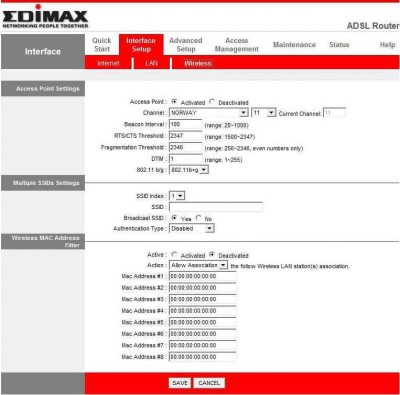Click the Edimax logo
Screen dimensions: 400x395
click(x=45, y=17)
